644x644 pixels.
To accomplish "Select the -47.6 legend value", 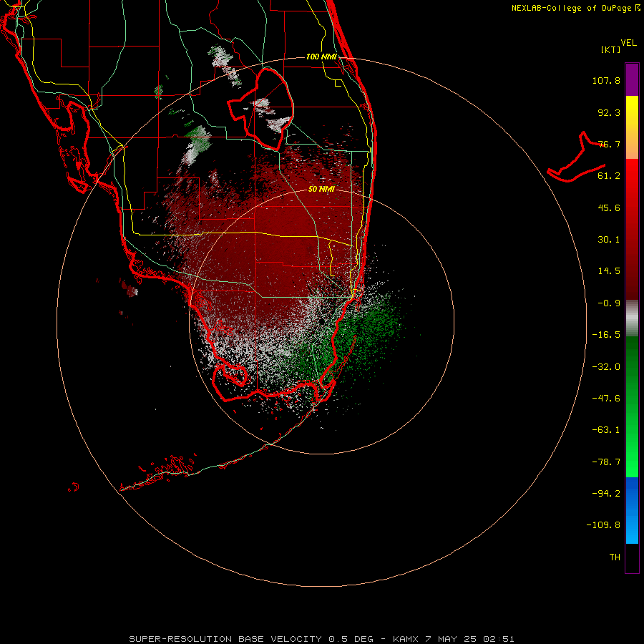I will pyautogui.click(x=606, y=399).
